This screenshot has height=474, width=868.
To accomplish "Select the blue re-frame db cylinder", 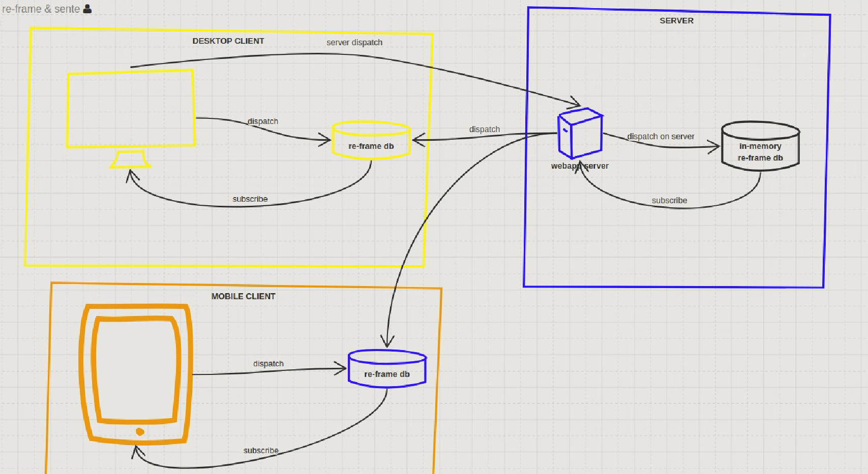I will coord(387,369).
